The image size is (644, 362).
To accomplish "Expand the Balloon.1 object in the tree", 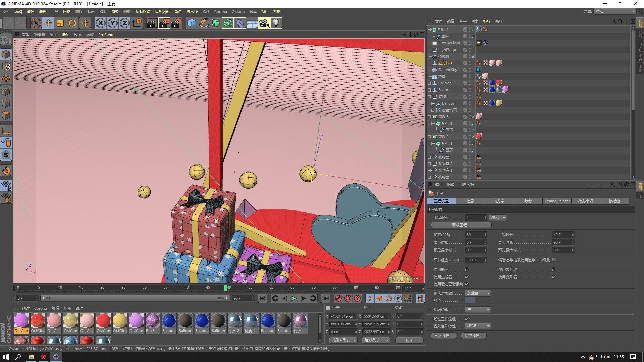I will pyautogui.click(x=429, y=83).
